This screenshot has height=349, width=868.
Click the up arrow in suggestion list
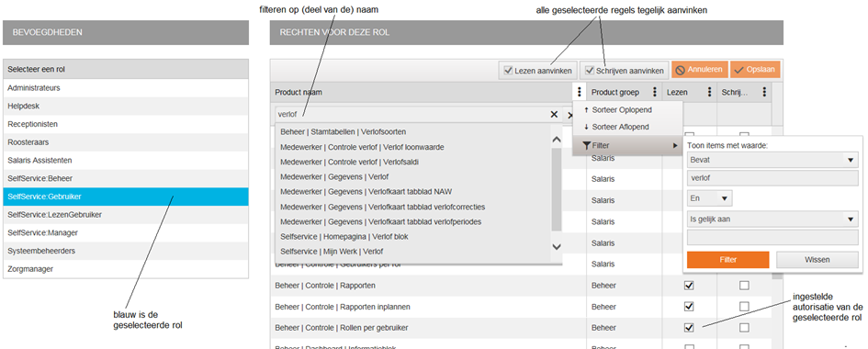[x=557, y=140]
